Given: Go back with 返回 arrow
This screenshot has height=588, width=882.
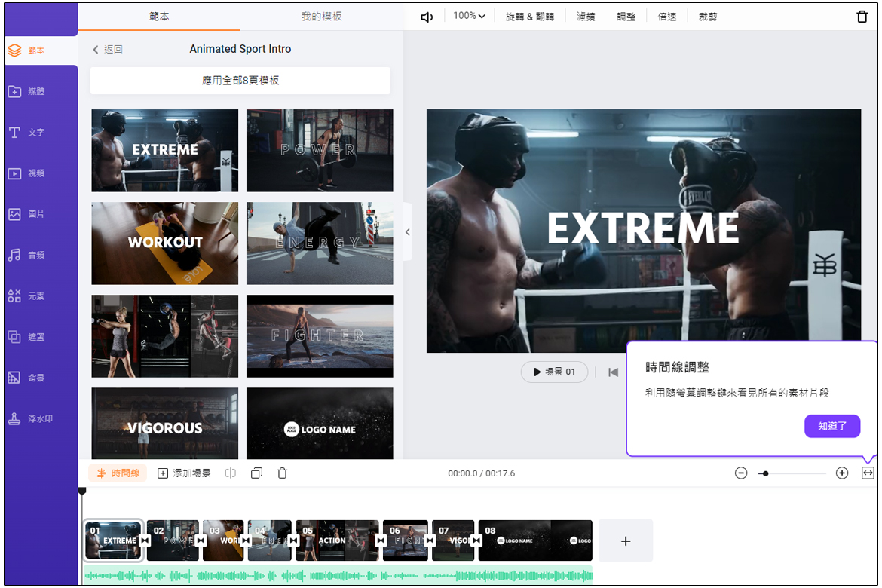Looking at the screenshot, I should 108,50.
